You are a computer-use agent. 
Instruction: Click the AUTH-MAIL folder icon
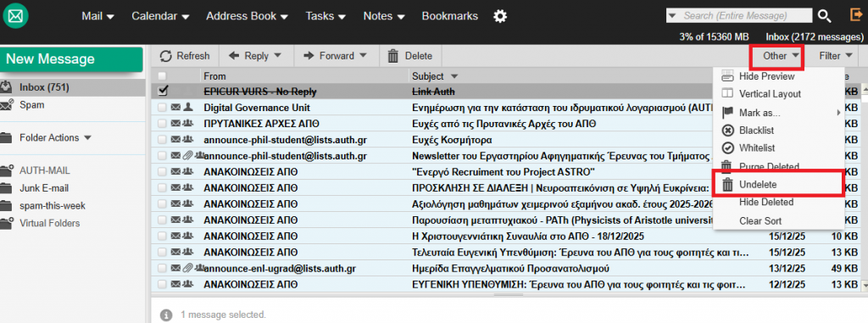coord(6,170)
